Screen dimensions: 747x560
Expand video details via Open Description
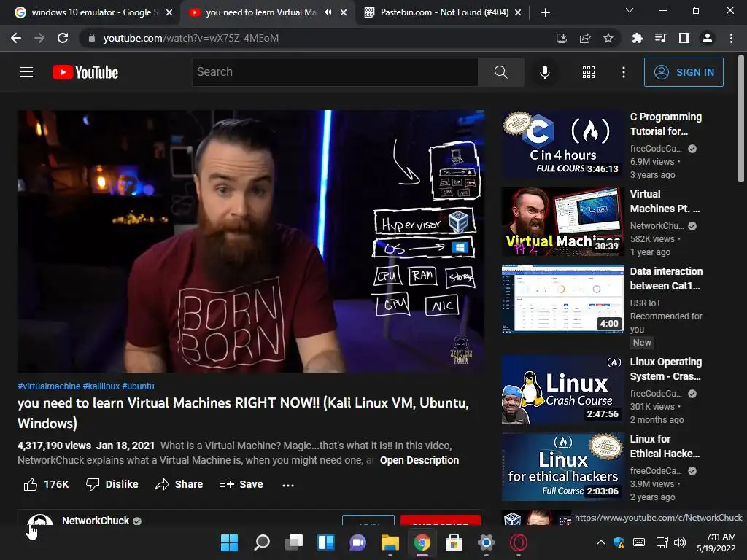click(x=419, y=461)
